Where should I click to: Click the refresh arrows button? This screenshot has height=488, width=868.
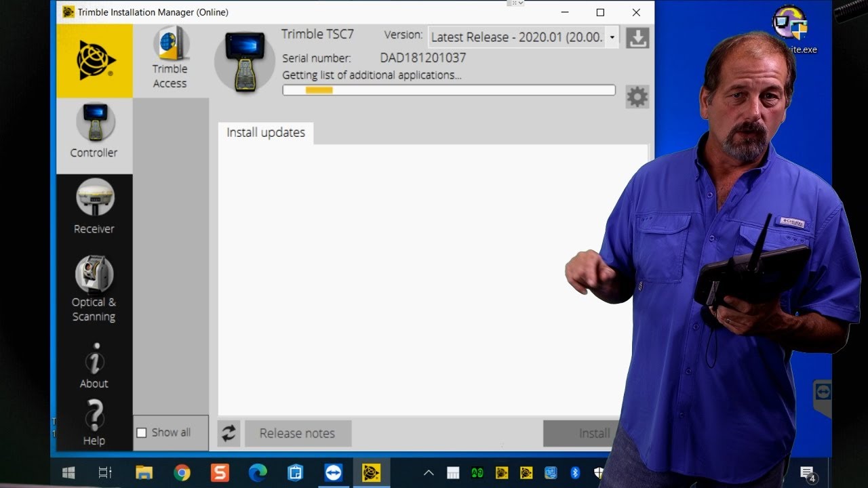pyautogui.click(x=229, y=434)
